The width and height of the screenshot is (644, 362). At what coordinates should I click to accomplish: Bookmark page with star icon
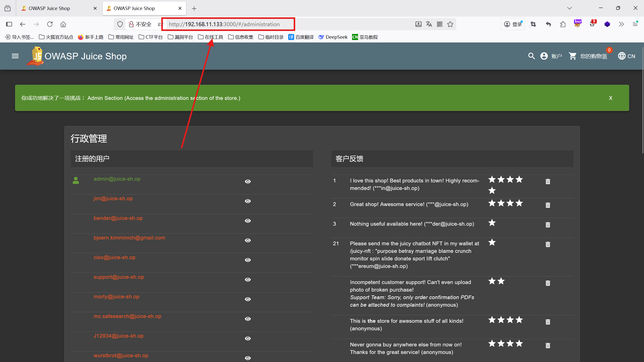point(450,24)
